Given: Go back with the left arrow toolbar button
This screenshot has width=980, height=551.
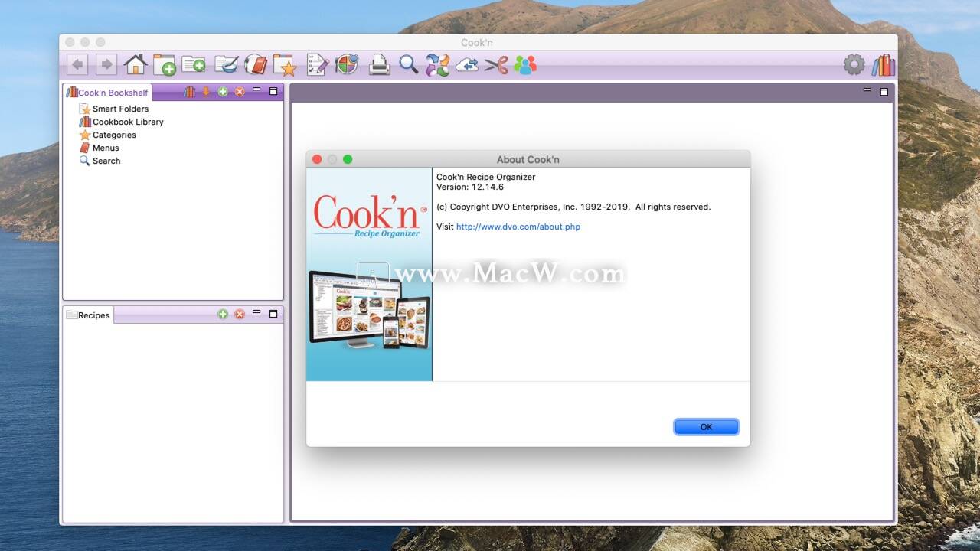Looking at the screenshot, I should click(x=77, y=64).
